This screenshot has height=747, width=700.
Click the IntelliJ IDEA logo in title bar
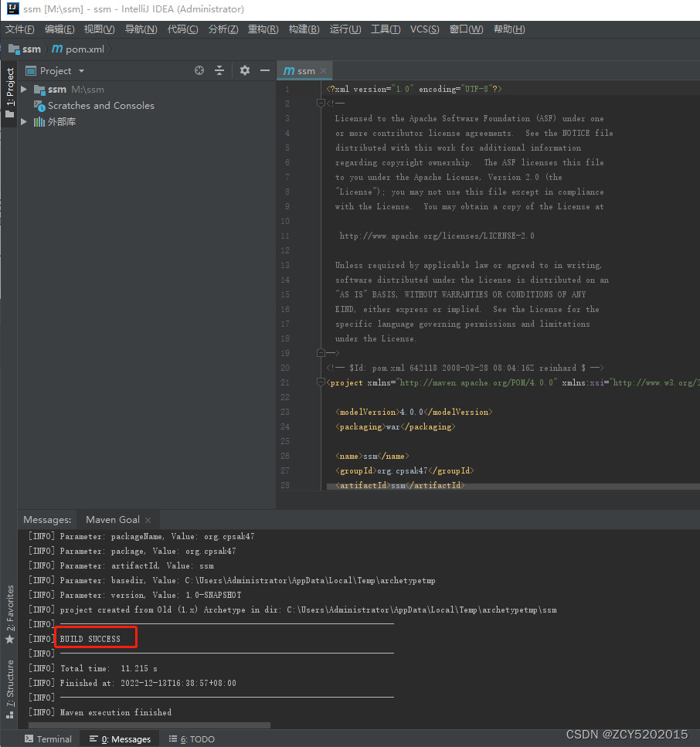12,8
